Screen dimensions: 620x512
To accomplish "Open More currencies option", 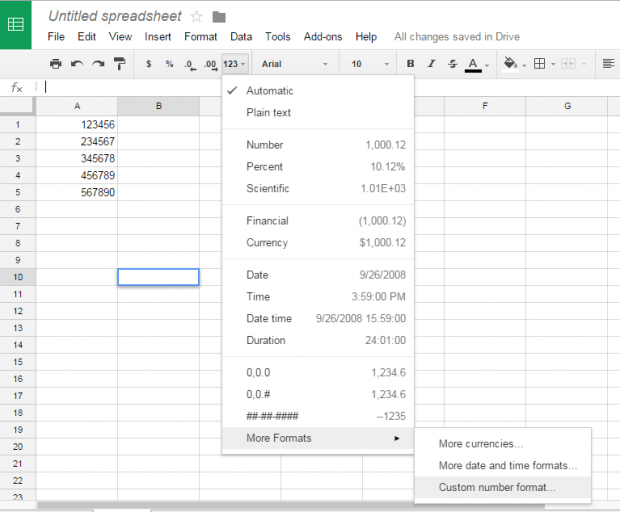I will [503, 444].
